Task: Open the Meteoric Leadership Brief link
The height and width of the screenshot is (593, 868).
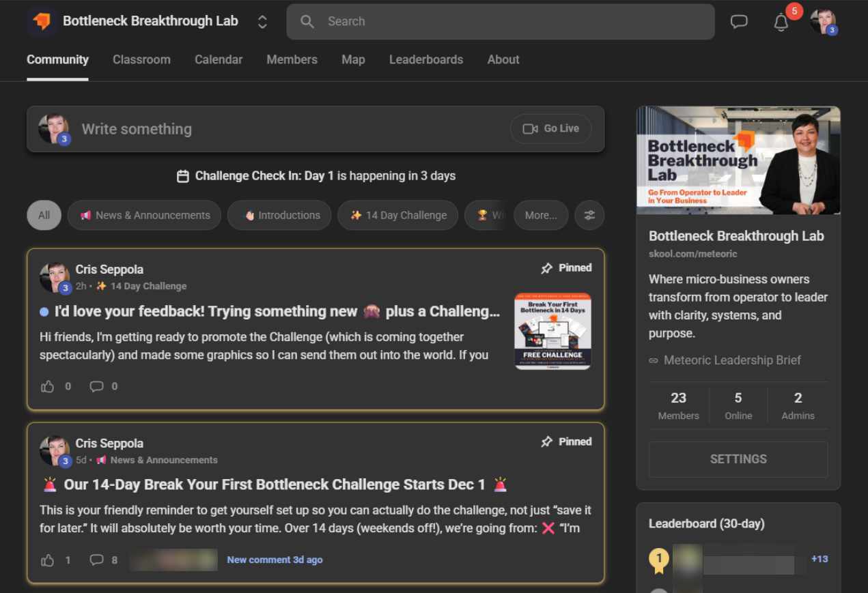Action: [732, 360]
